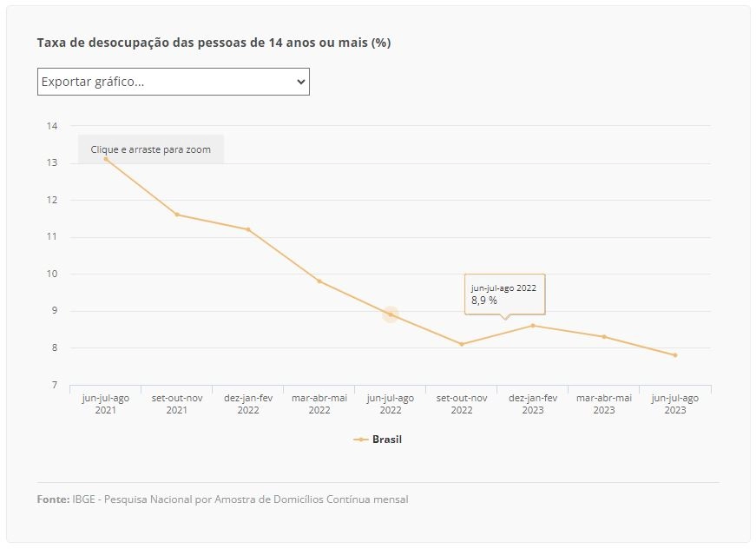Screen dimensions: 756x549
Task: Select mar-abr-mai 2022 data point
Action: [x=319, y=281]
